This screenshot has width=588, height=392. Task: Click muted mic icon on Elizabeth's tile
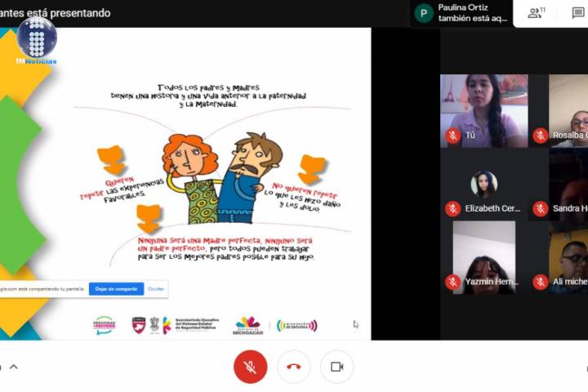(452, 208)
